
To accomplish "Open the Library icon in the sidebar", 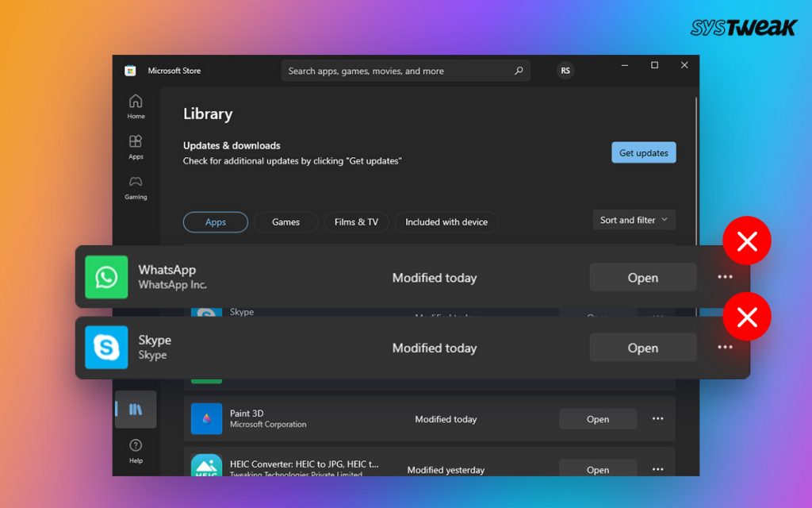I will coord(135,408).
